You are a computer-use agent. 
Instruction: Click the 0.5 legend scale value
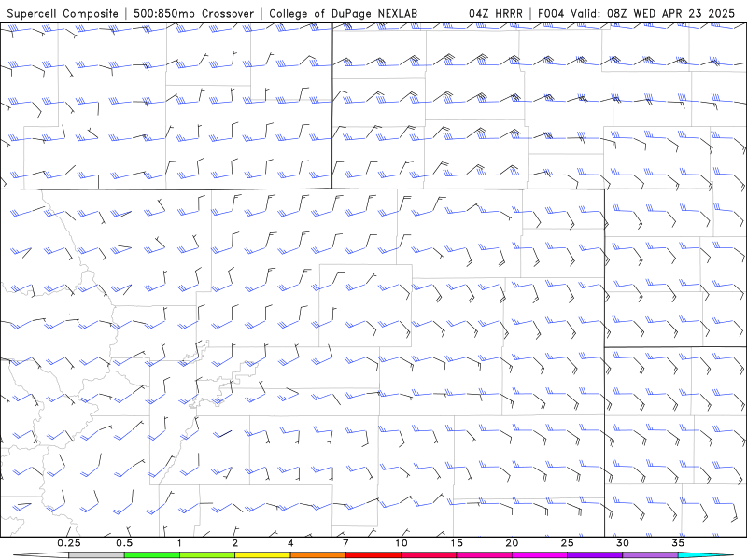tap(124, 543)
